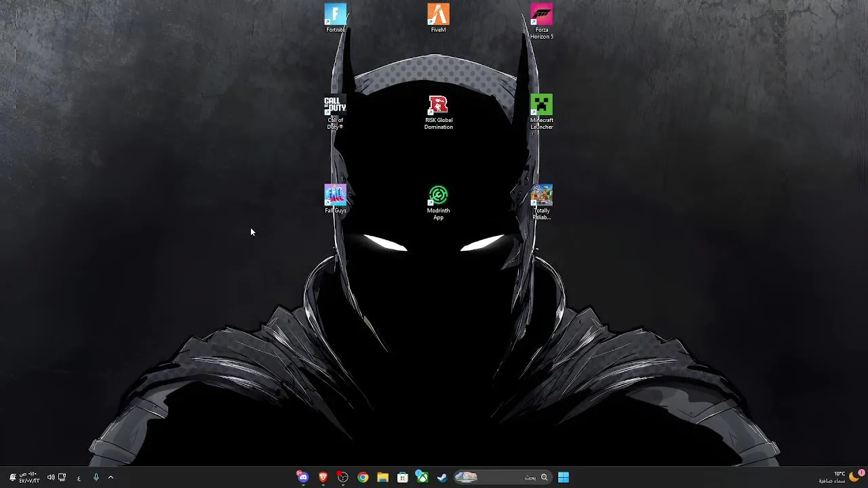Open the network status tray icon
Image resolution: width=868 pixels, height=488 pixels.
point(62,477)
